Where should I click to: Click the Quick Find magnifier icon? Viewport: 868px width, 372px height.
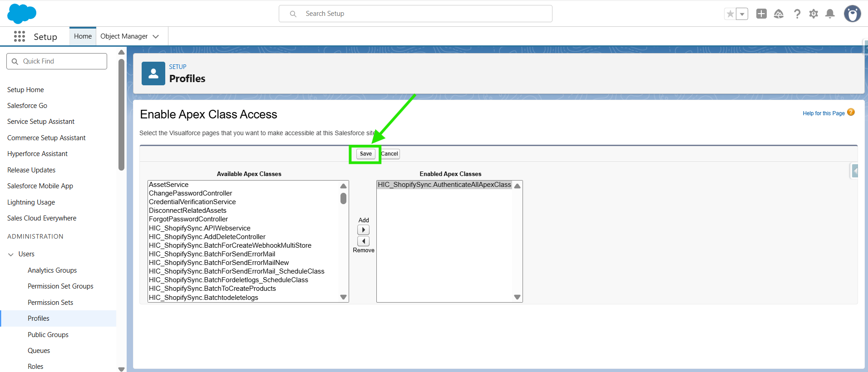tap(15, 61)
